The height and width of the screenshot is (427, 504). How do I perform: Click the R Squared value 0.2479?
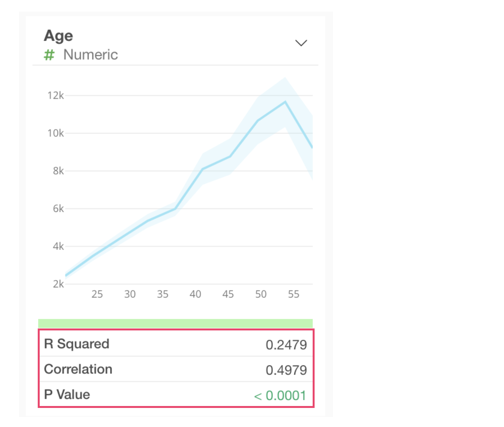pyautogui.click(x=286, y=345)
